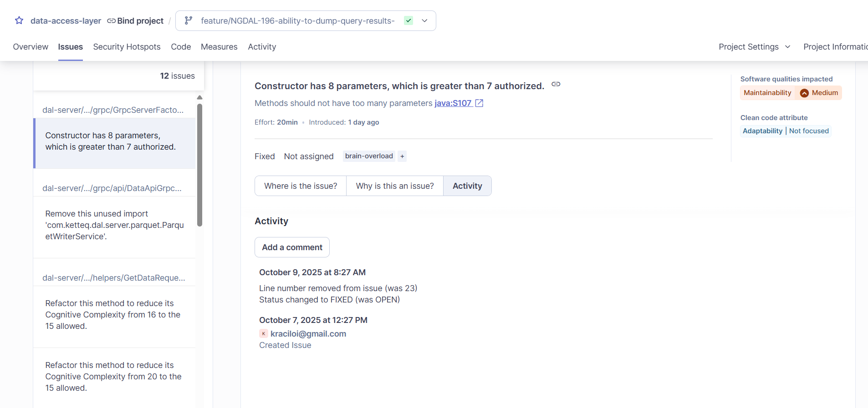The image size is (868, 408).
Task: Expand the branch selector dropdown
Action: click(424, 20)
